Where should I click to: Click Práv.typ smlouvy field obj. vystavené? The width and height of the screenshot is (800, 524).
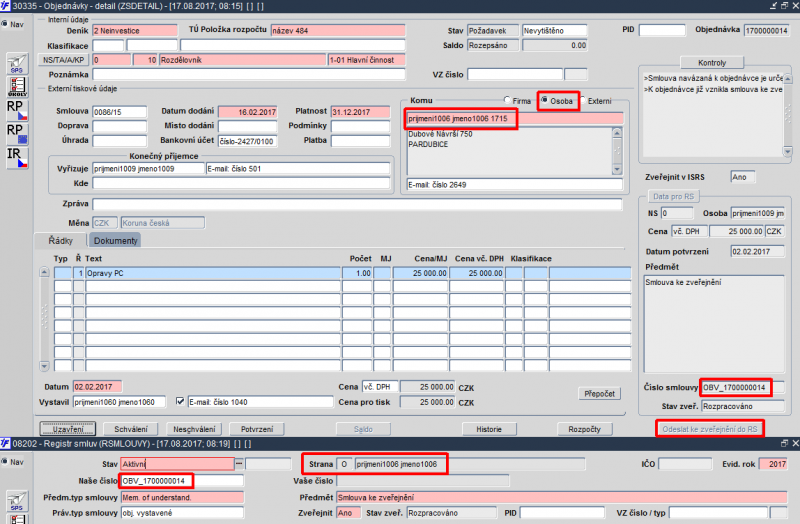pos(182,513)
